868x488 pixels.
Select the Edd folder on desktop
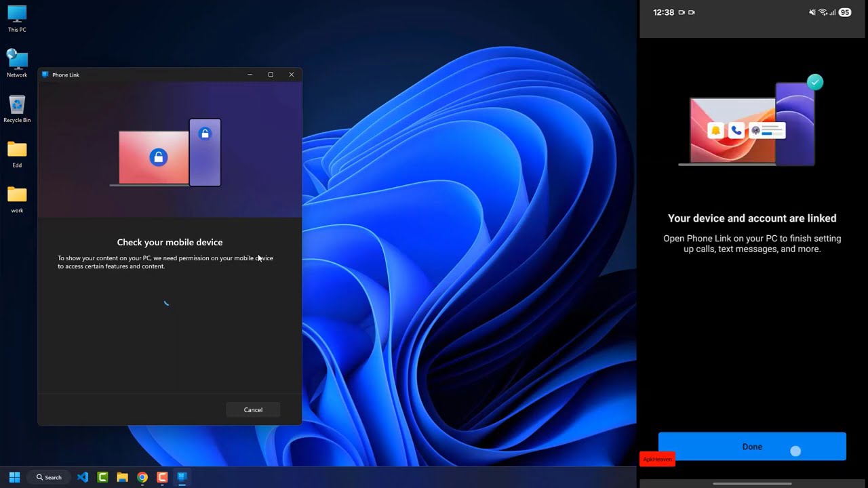(x=17, y=155)
